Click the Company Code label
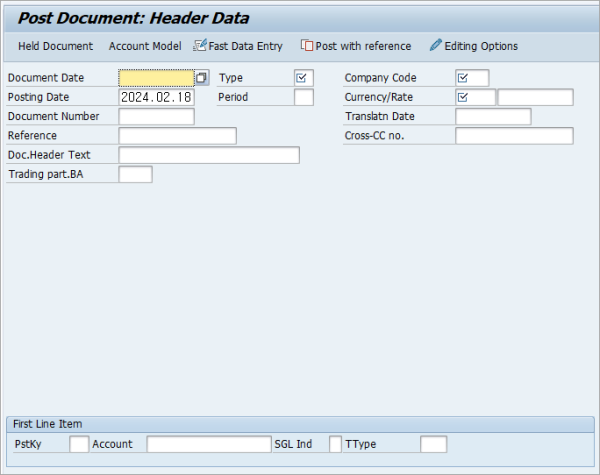This screenshot has height=475, width=600. pyautogui.click(x=380, y=78)
